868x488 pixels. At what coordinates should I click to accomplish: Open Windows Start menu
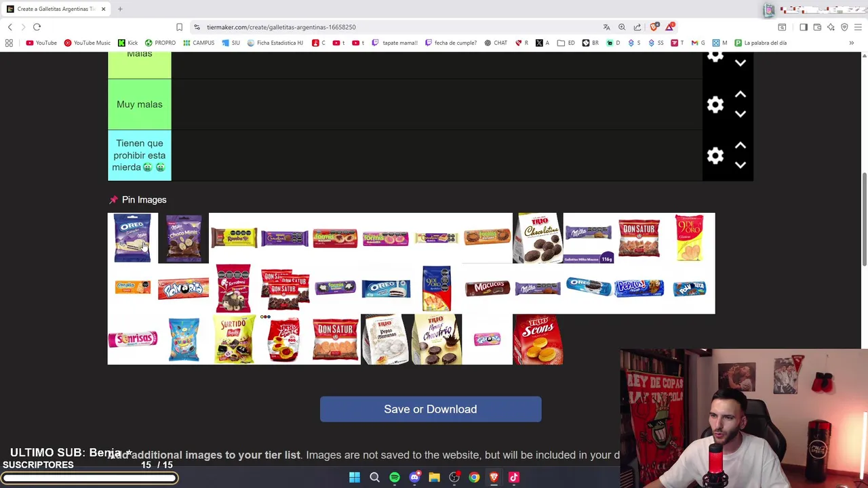(355, 477)
